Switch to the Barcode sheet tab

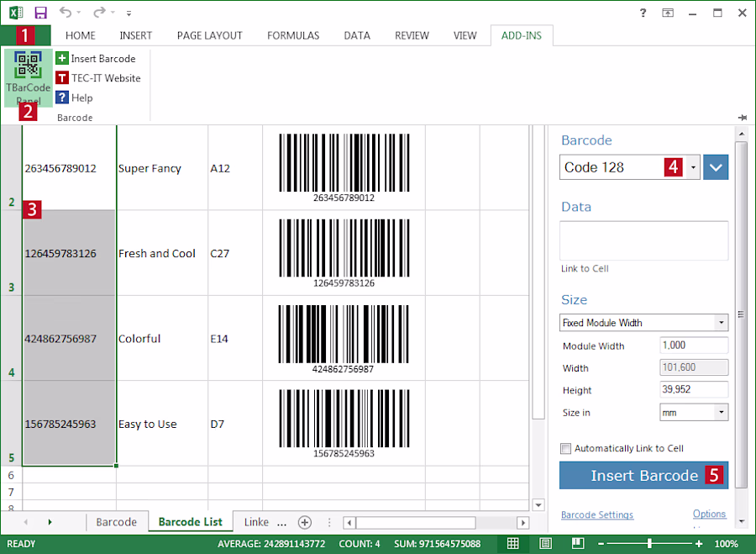[116, 522]
